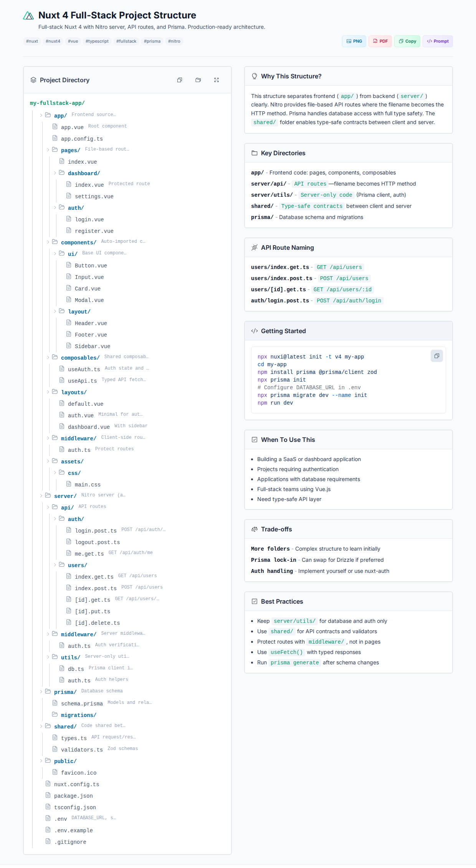This screenshot has height=868, width=476.
Task: Open the Prompt button
Action: click(x=438, y=41)
